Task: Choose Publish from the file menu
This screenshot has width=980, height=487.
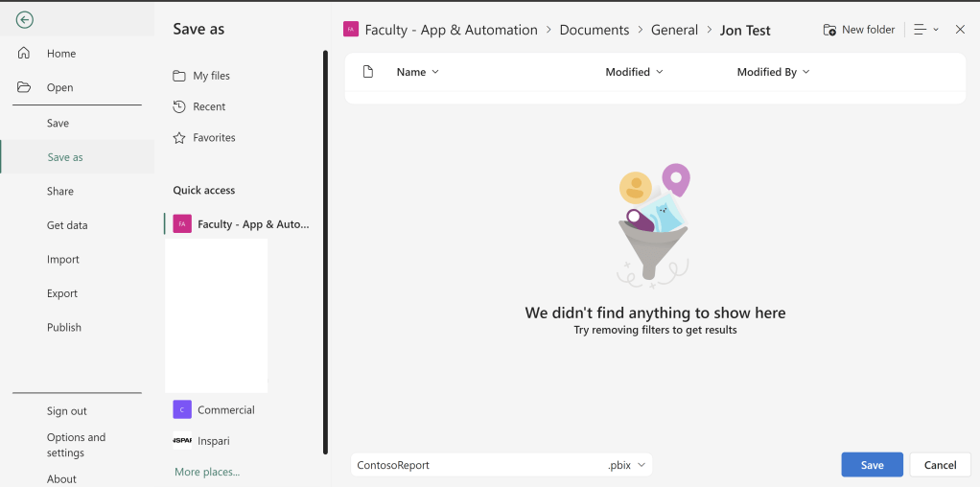Action: tap(64, 328)
